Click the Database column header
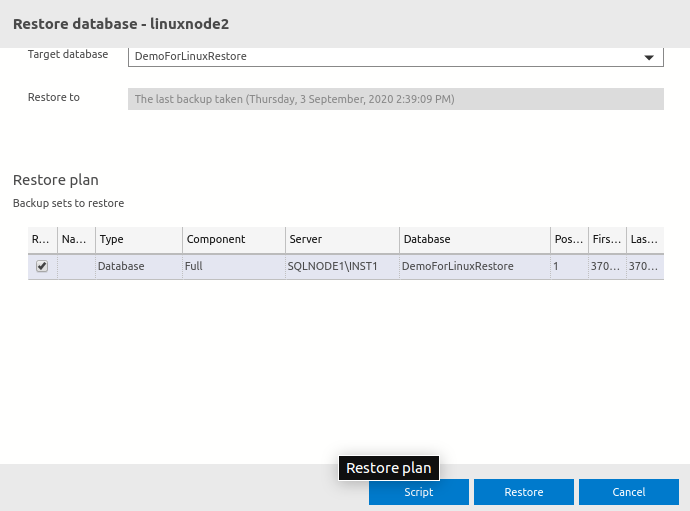The image size is (690, 511). (x=473, y=240)
